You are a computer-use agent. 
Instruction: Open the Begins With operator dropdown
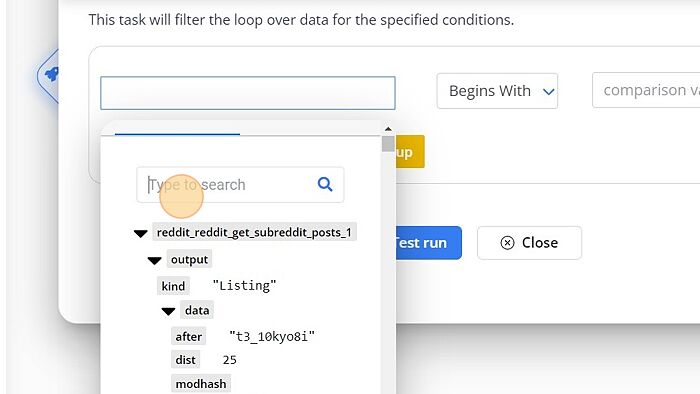tap(497, 91)
